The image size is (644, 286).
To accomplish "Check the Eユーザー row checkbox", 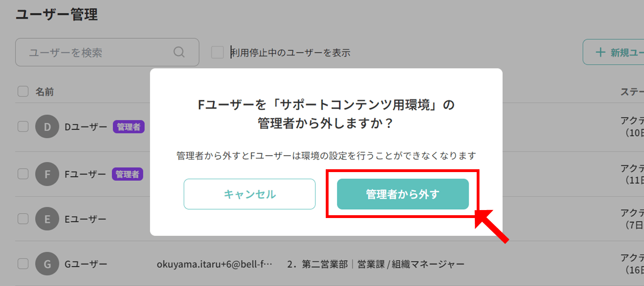I will (23, 218).
